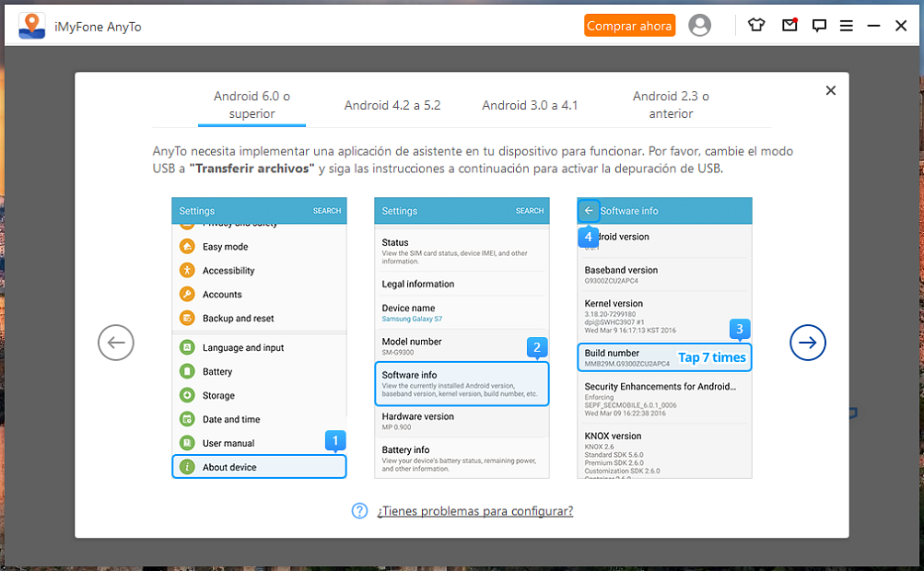Go to the previous instruction slide
This screenshot has width=924, height=571.
[x=116, y=343]
